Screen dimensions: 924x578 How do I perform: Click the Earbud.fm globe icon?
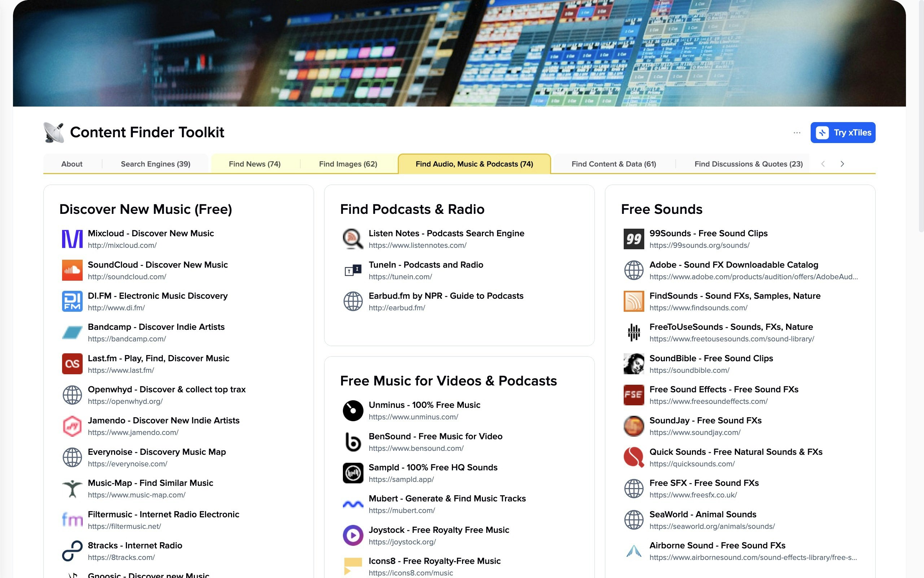point(353,301)
